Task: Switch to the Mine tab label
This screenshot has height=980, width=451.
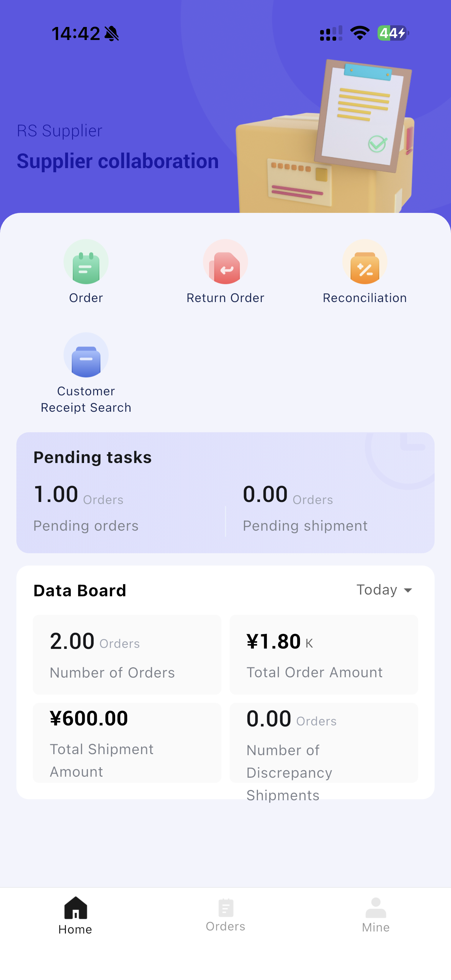Action: click(x=376, y=927)
